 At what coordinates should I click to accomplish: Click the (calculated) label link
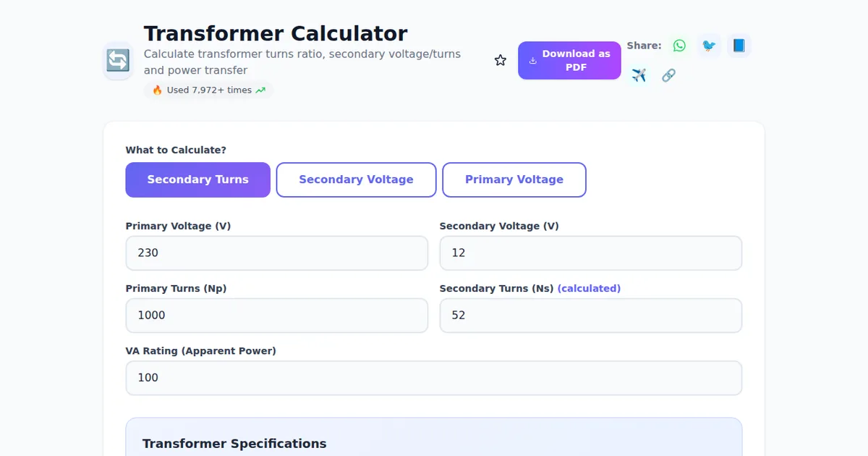(x=590, y=287)
